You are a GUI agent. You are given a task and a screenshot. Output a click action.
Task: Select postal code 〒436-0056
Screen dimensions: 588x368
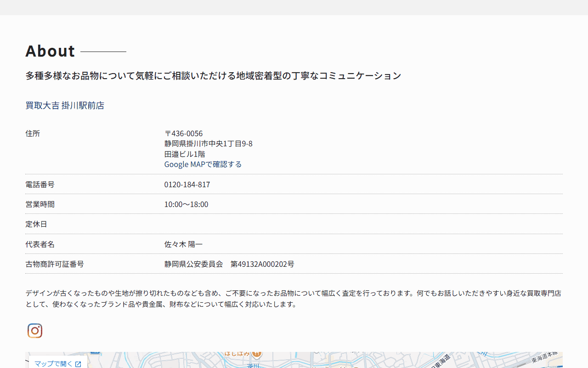coord(183,133)
